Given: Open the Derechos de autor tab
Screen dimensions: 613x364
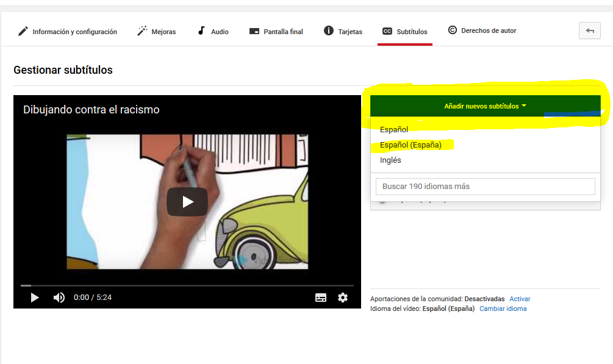Looking at the screenshot, I should click(x=482, y=30).
